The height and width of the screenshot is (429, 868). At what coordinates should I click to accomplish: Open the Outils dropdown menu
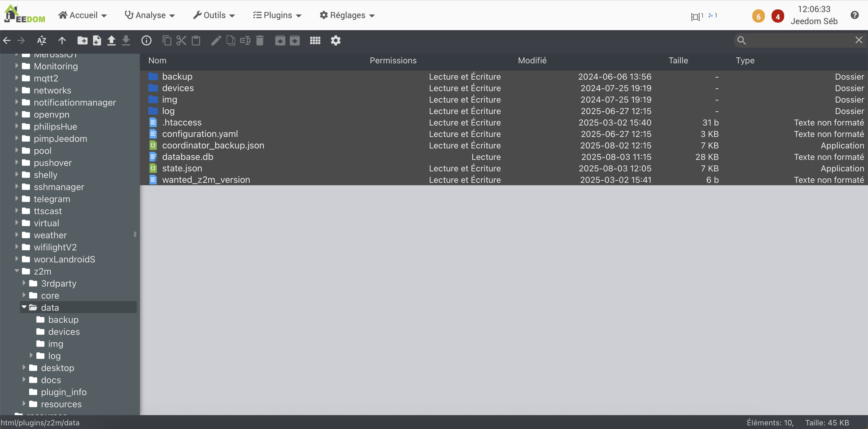tap(214, 15)
